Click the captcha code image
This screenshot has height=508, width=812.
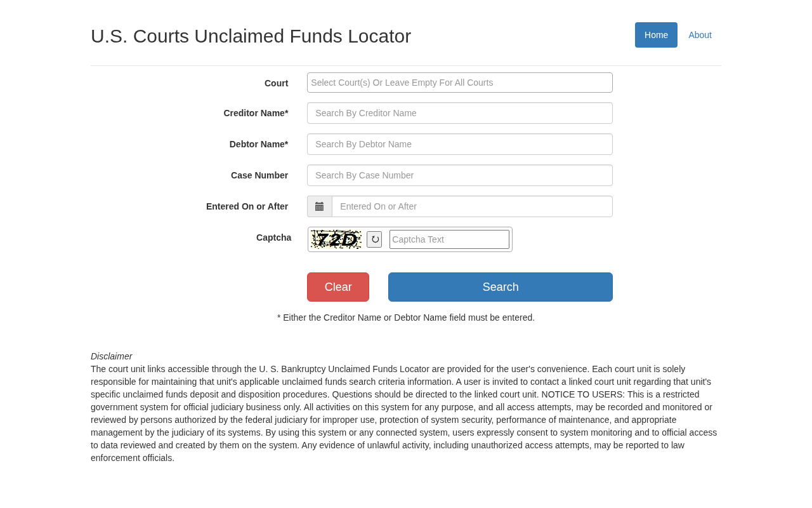point(336,239)
